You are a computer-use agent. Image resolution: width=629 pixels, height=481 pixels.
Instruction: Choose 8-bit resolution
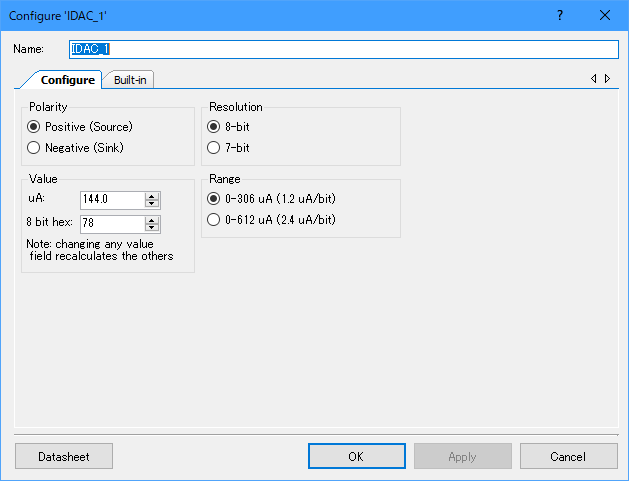click(213, 127)
